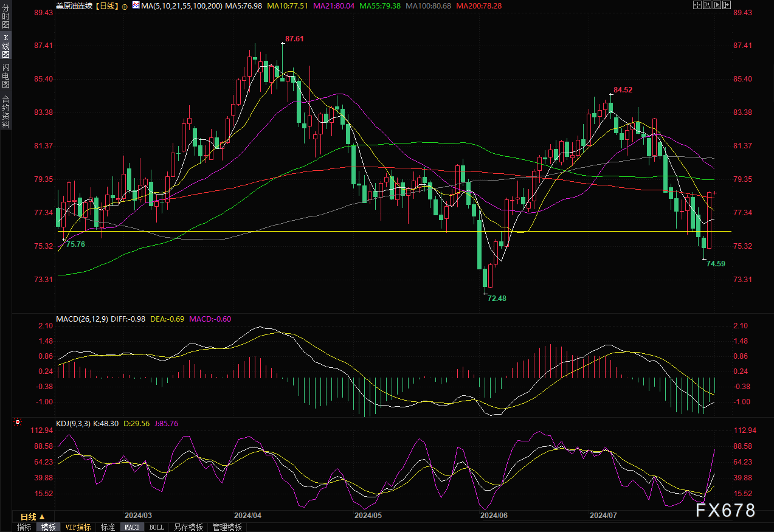Open MACD(26,12,9) parameter settings
The width and height of the screenshot is (774, 532).
(x=83, y=319)
